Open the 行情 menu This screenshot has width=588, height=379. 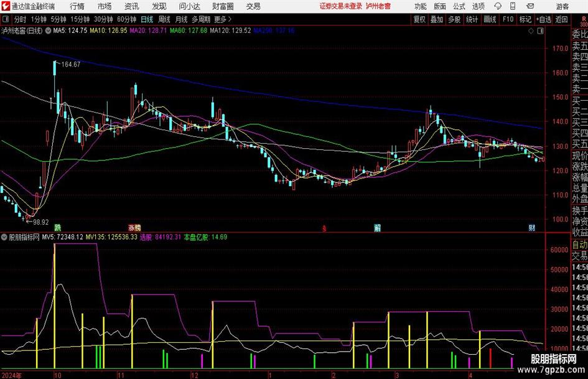coord(77,6)
